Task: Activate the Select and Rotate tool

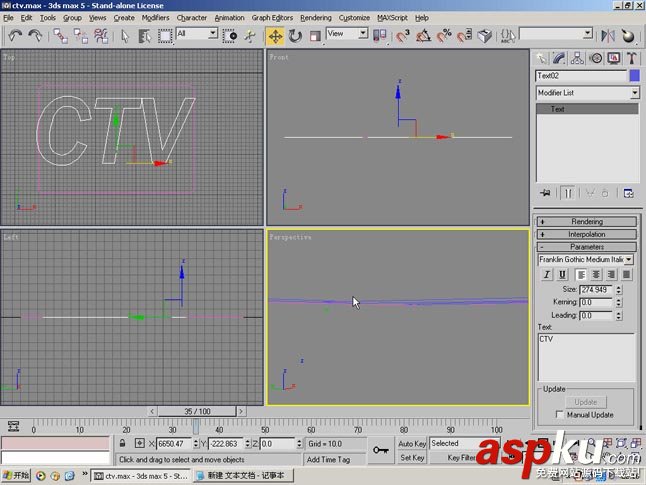Action: [x=295, y=36]
